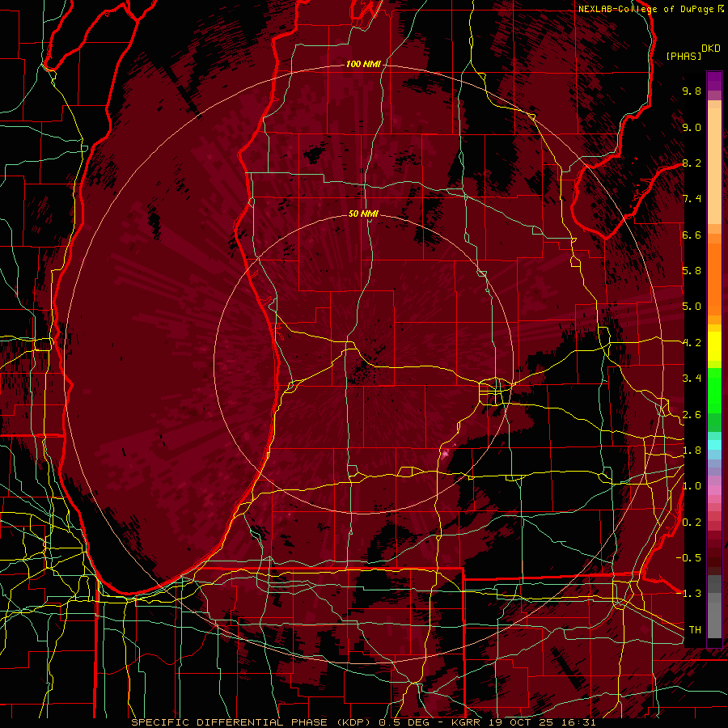Click the KGRR radar site at the rings' center
Screen dimensions: 728x728
[x=363, y=363]
